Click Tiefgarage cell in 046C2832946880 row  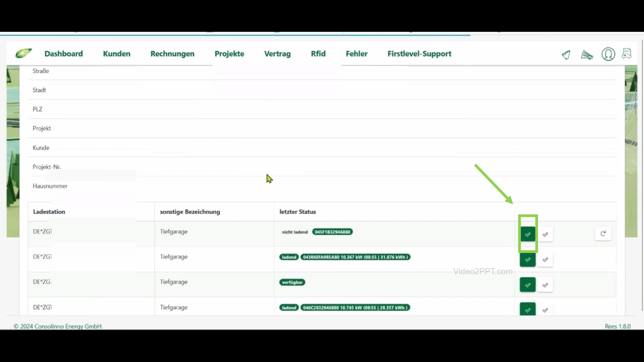tap(174, 307)
